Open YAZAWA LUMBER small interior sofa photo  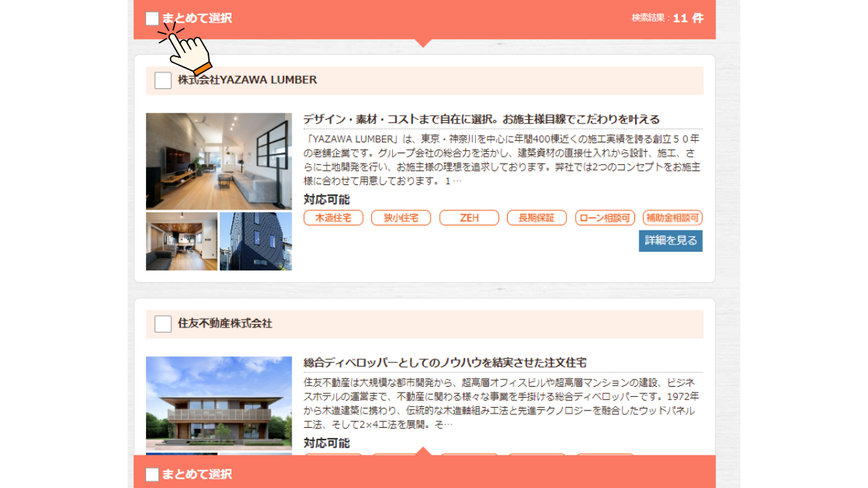pos(182,241)
